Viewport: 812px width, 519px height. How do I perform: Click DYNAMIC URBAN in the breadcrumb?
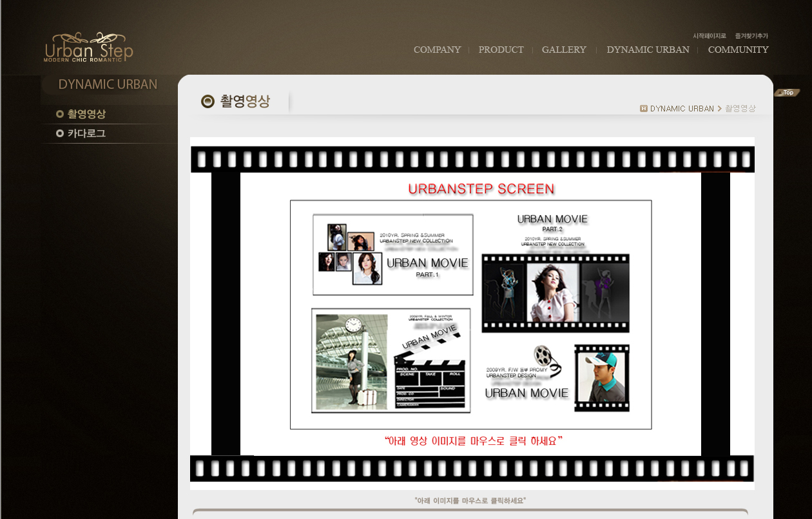[x=682, y=109]
